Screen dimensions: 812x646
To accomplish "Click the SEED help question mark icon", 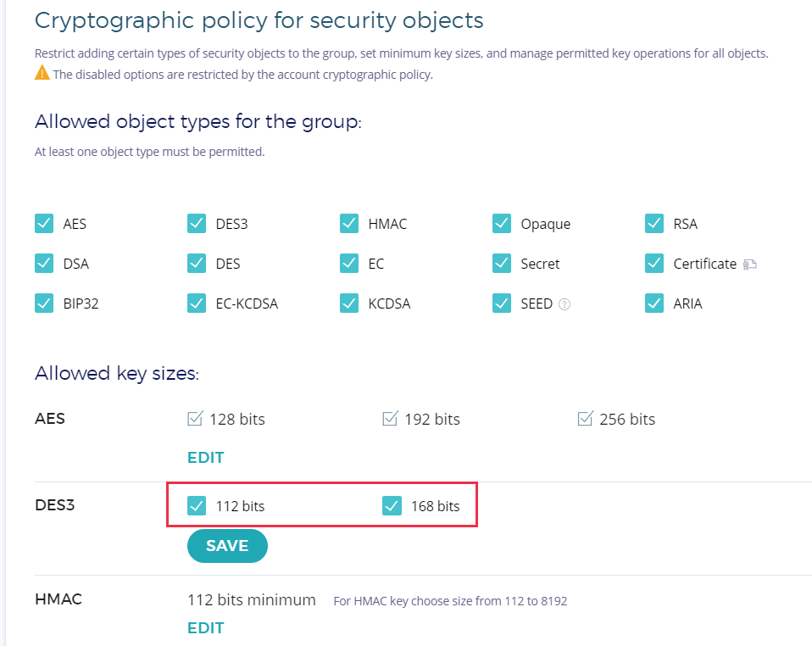I will pyautogui.click(x=565, y=304).
